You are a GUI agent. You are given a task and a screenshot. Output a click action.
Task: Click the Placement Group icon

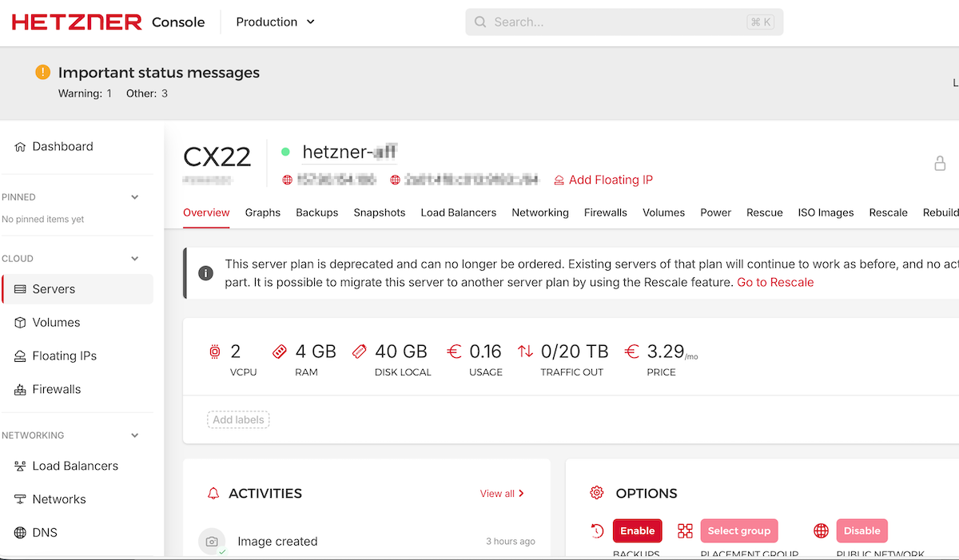click(x=685, y=530)
